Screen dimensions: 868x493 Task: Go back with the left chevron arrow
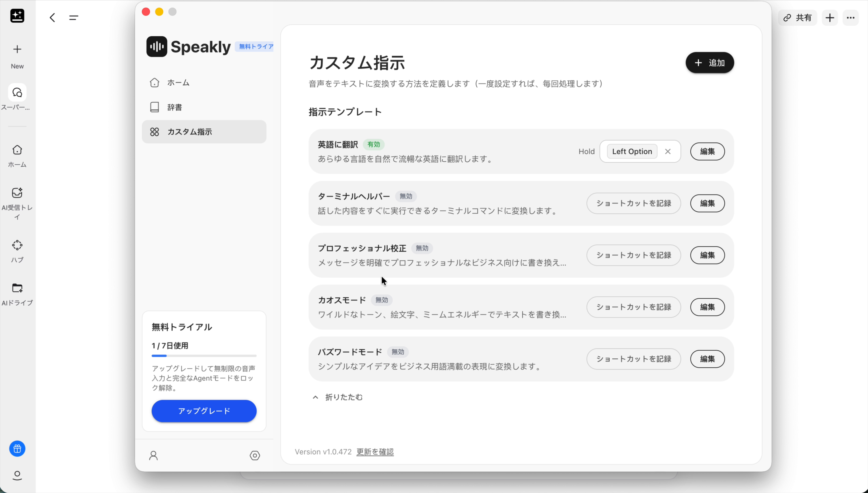(x=52, y=18)
